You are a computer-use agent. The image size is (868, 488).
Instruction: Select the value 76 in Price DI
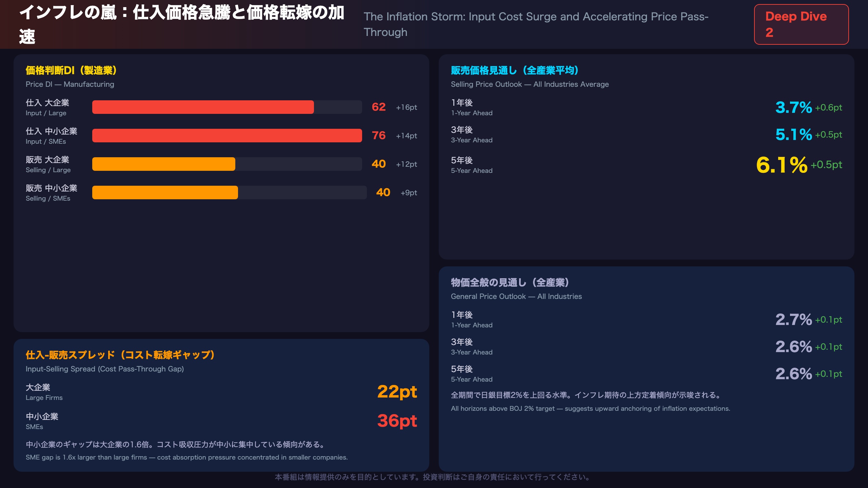[379, 136]
